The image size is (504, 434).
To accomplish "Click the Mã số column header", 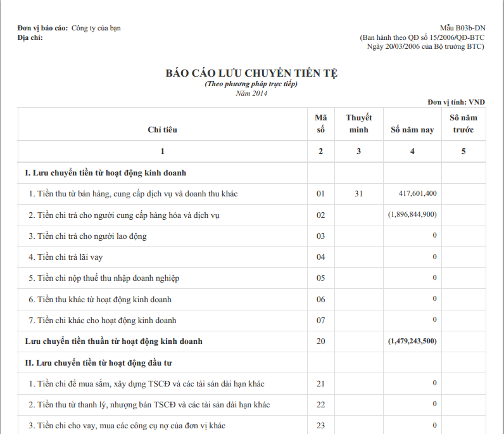I will pyautogui.click(x=321, y=124).
